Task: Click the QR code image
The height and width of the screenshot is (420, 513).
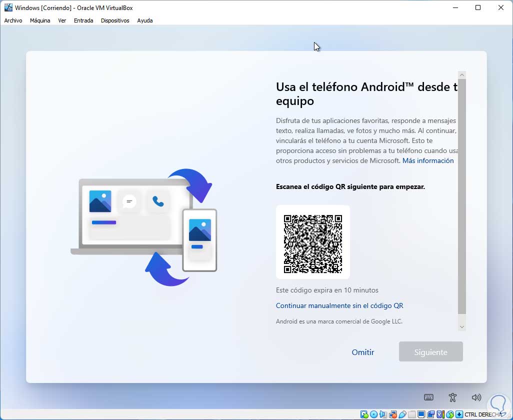Action: click(313, 244)
